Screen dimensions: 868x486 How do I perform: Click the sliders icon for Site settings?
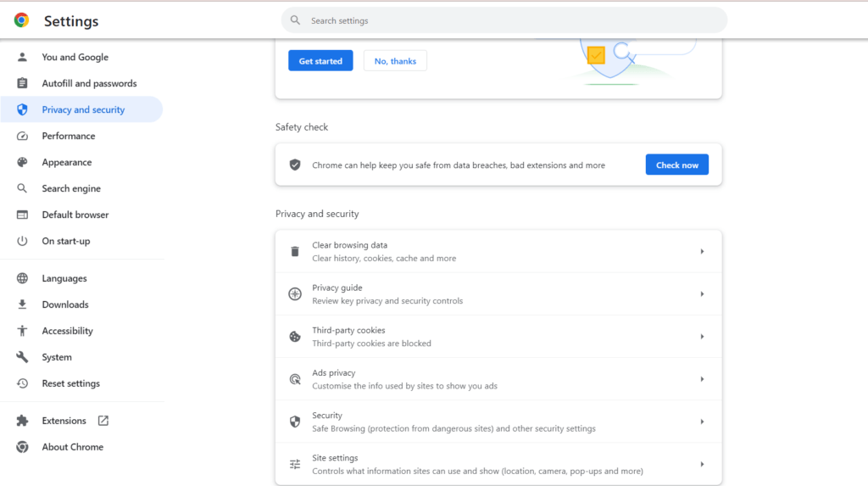(295, 465)
